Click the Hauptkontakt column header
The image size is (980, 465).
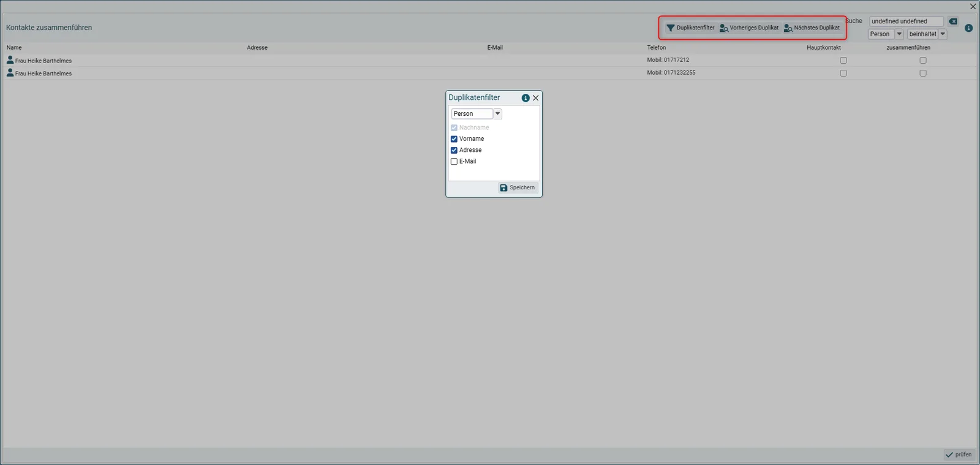tap(824, 48)
